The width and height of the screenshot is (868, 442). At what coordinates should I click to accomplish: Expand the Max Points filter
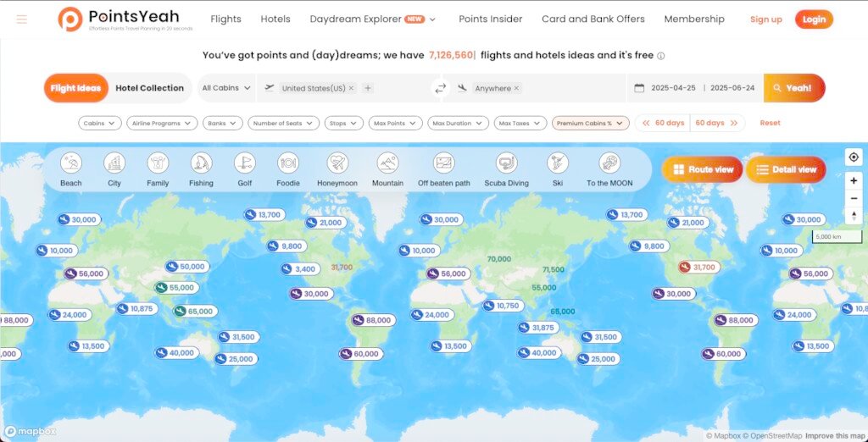[x=395, y=123]
